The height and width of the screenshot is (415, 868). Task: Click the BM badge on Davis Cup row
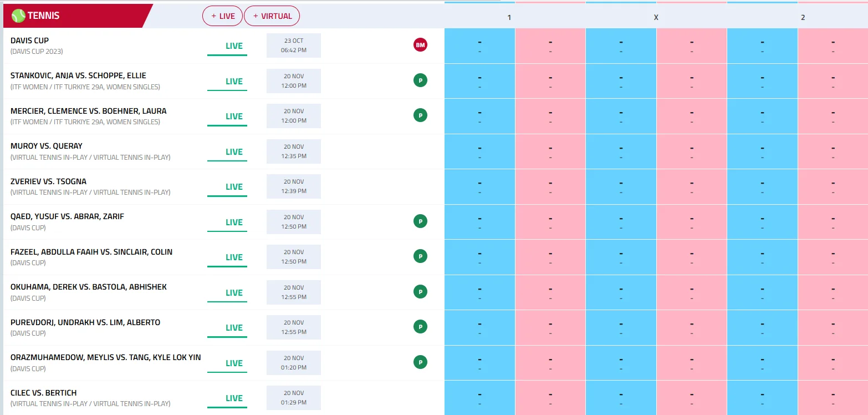pos(420,45)
